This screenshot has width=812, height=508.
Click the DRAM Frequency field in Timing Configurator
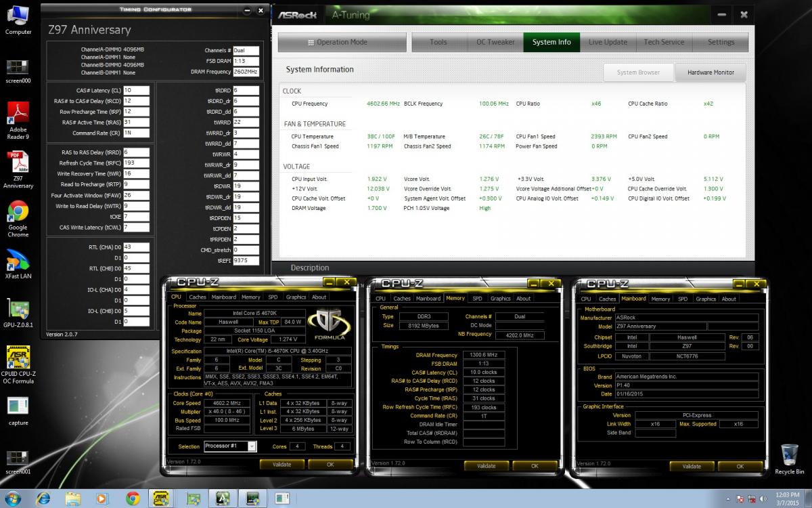[x=246, y=72]
